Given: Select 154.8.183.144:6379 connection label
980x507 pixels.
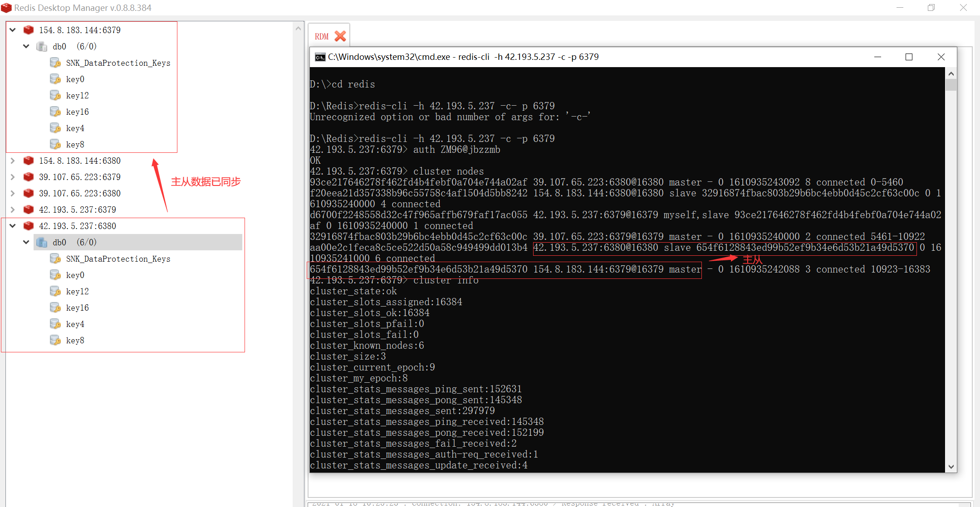Looking at the screenshot, I should tap(80, 30).
